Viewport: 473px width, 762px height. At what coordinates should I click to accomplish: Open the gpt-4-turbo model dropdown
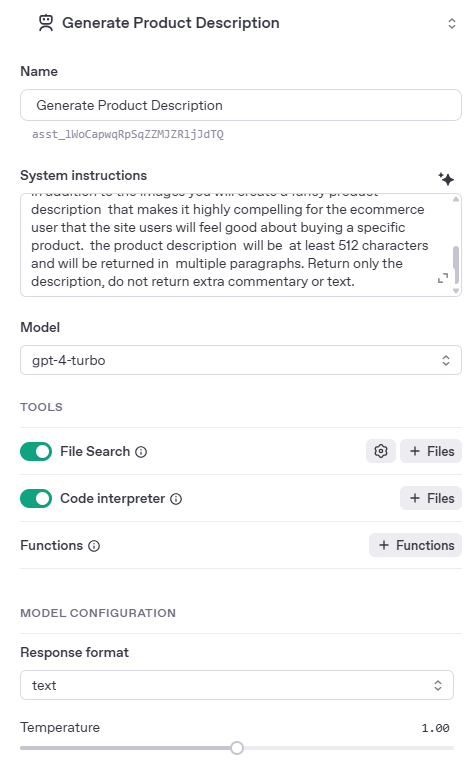pyautogui.click(x=241, y=360)
